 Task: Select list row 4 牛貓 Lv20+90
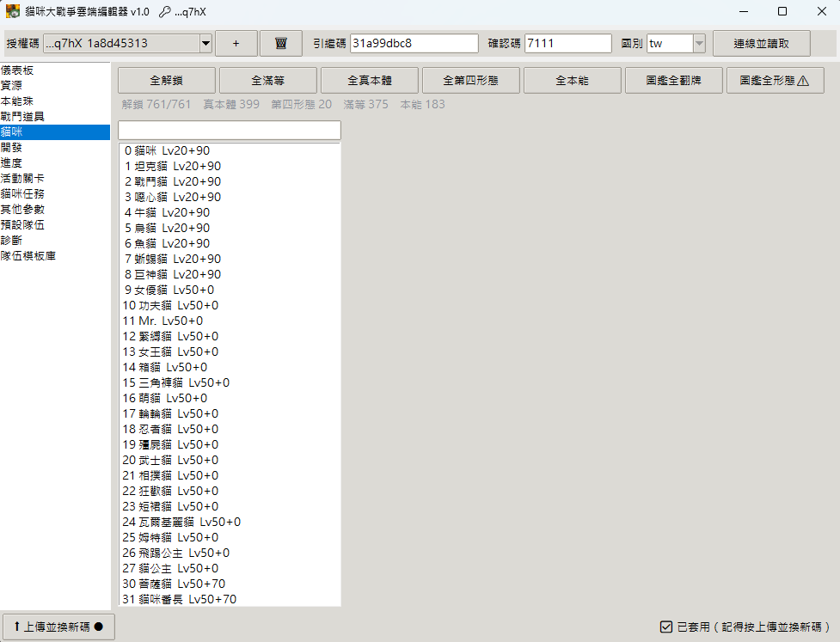click(x=230, y=212)
